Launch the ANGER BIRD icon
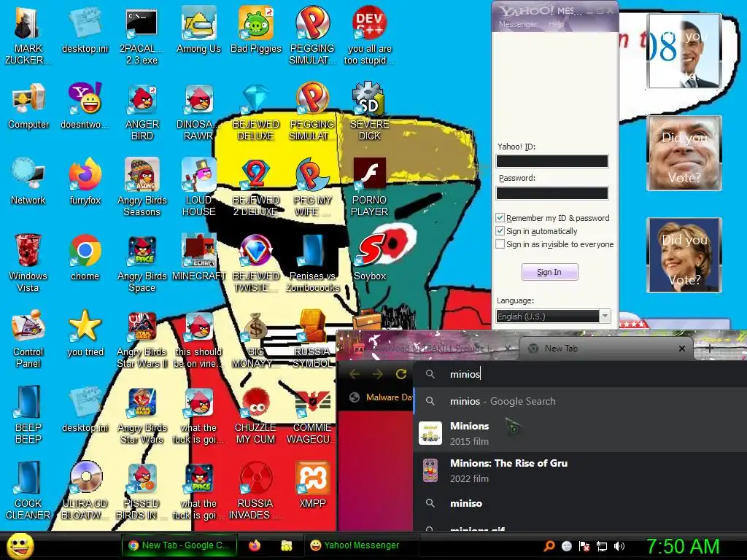 tap(142, 100)
